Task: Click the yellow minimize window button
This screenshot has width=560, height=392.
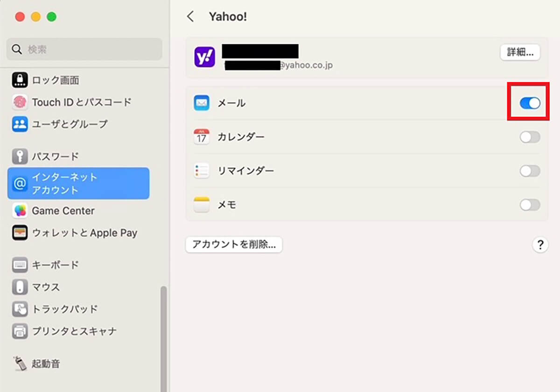Action: pos(35,17)
